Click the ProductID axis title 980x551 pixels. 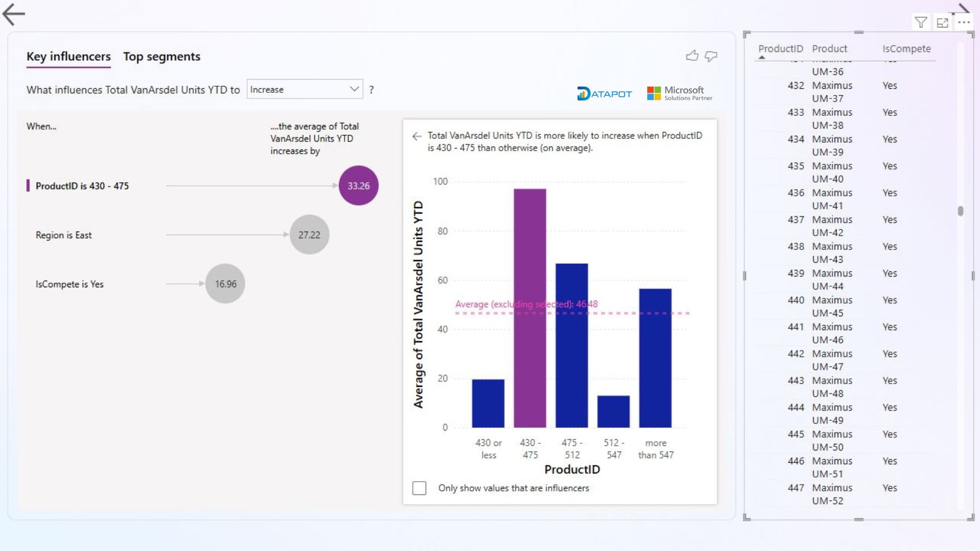[x=572, y=469]
